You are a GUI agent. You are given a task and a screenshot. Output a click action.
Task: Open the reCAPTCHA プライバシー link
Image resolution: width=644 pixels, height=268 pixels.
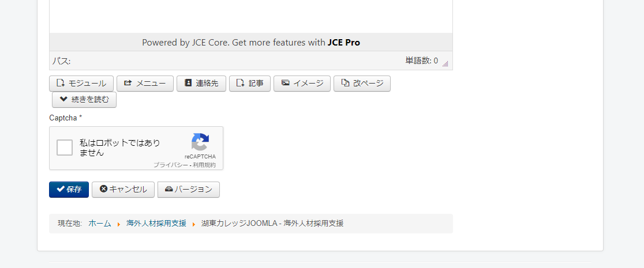(170, 165)
